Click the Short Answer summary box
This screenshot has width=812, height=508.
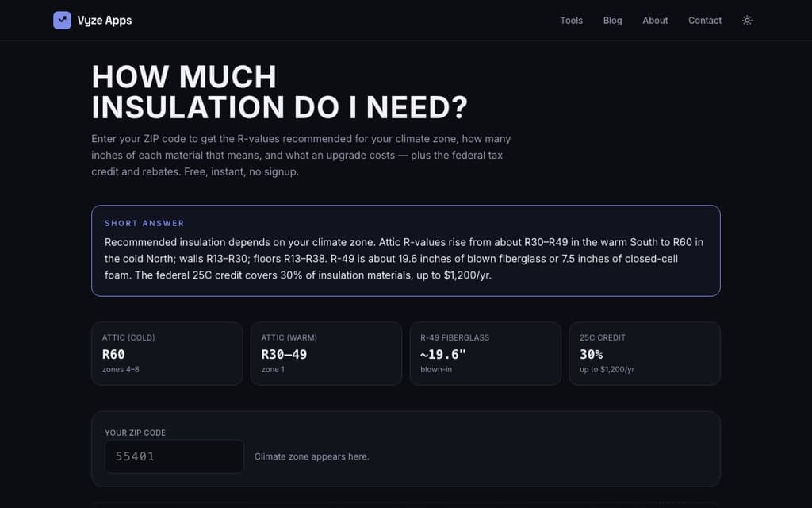pyautogui.click(x=406, y=251)
